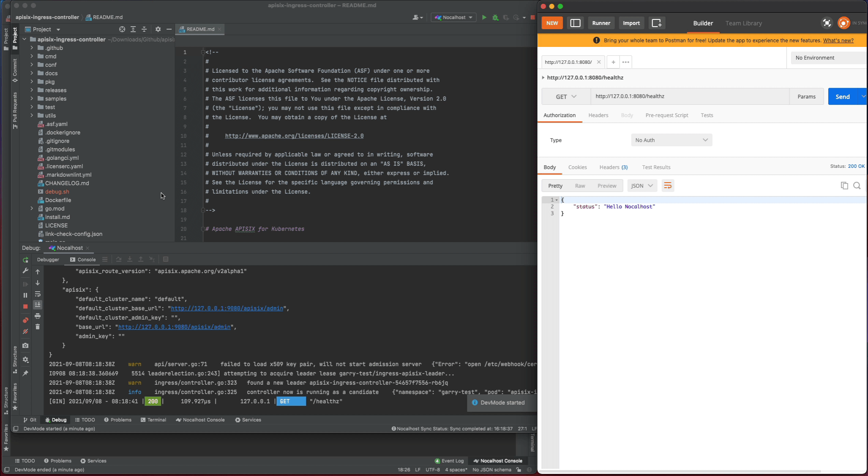The width and height of the screenshot is (868, 476).
Task: Click the Problems icon in bottom status bar
Action: (58, 461)
